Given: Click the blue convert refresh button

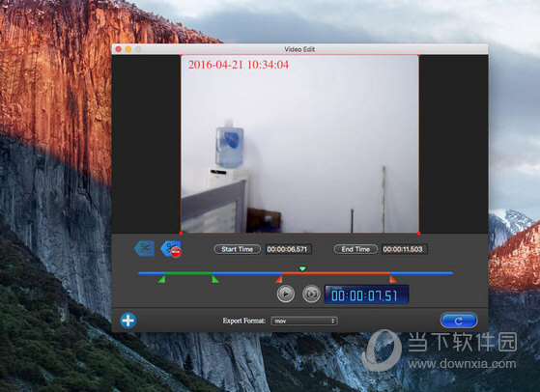Looking at the screenshot, I should [x=459, y=321].
